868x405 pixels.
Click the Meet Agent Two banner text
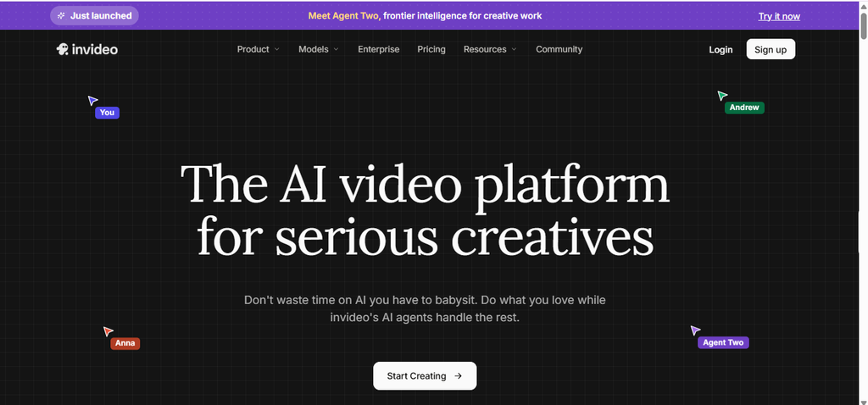click(426, 15)
